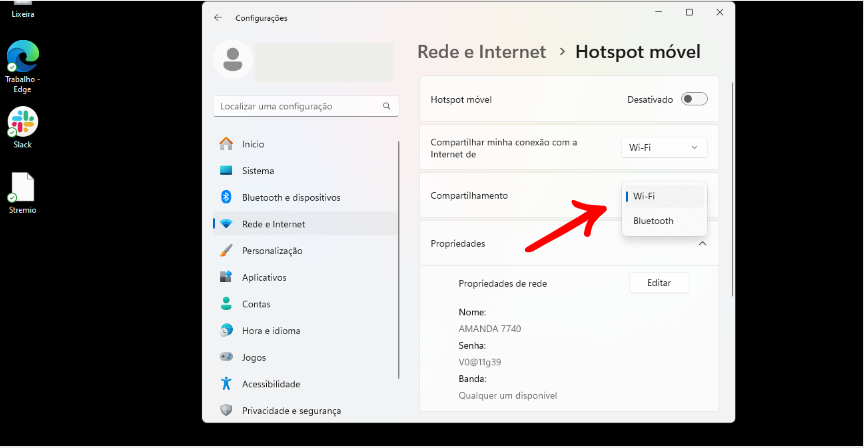Maximize the Configurações window
The width and height of the screenshot is (864, 448).
point(689,12)
